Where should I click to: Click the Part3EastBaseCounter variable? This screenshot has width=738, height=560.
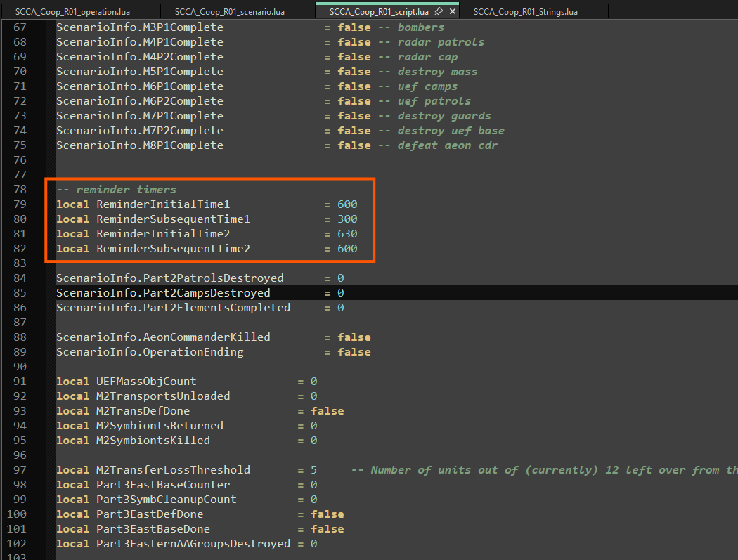(x=163, y=484)
